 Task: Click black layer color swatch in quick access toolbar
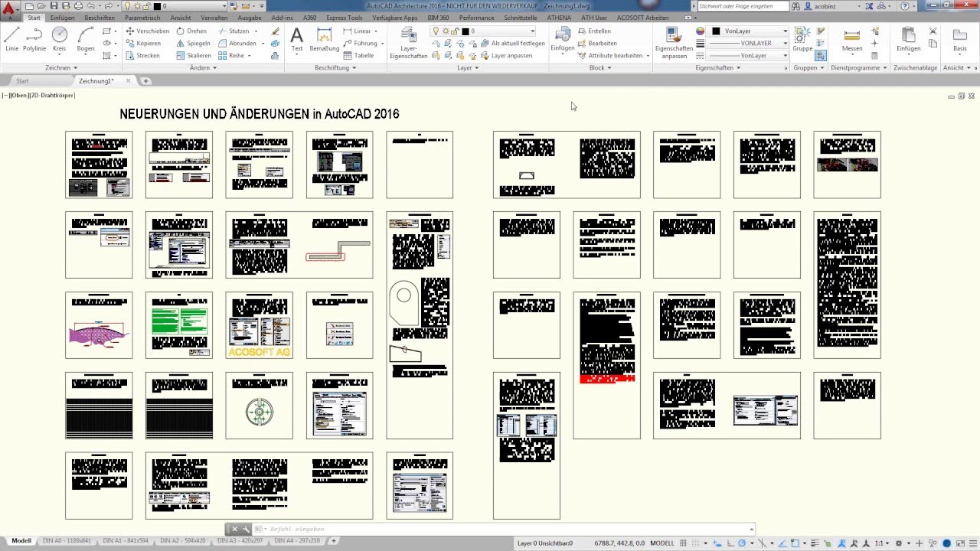pos(158,6)
